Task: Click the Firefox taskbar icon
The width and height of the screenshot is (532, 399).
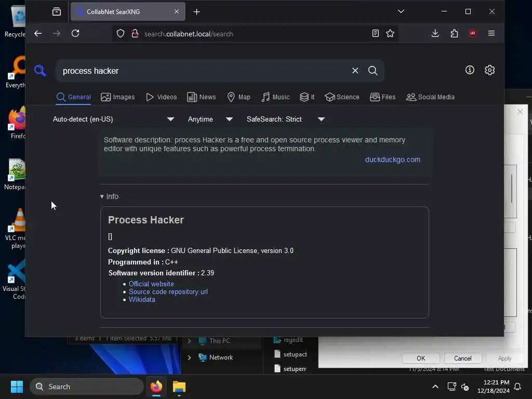Action: click(x=156, y=387)
